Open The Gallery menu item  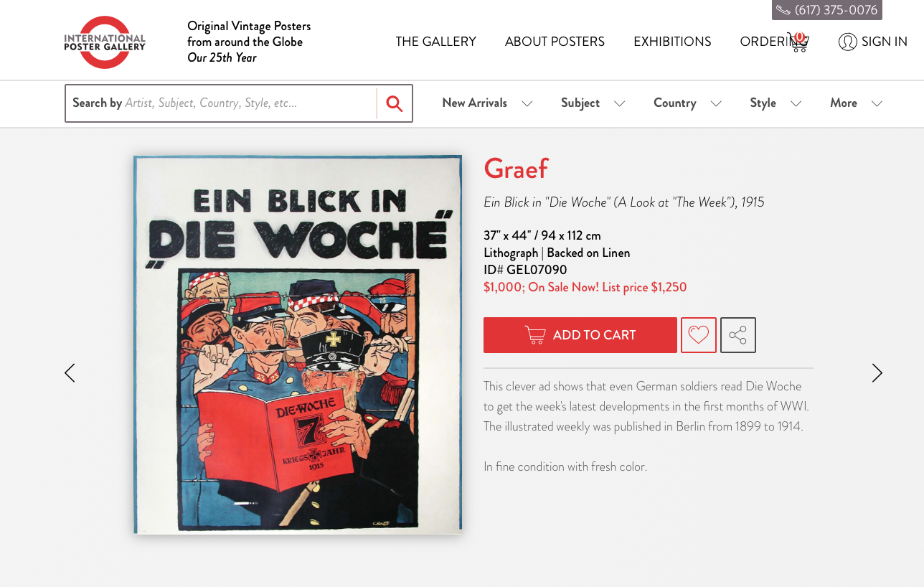pyautogui.click(x=436, y=42)
